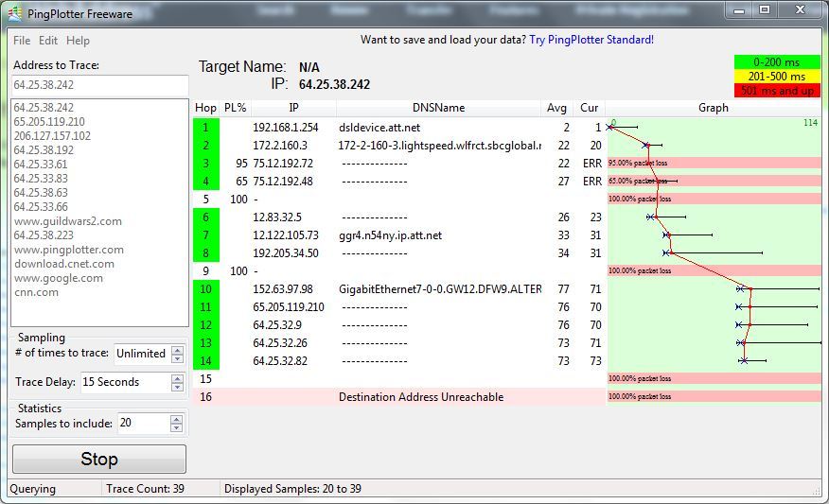Viewport: 829px width, 504px height.
Task: Click IP 64.25.32.9 in hop 12
Action: 277,325
